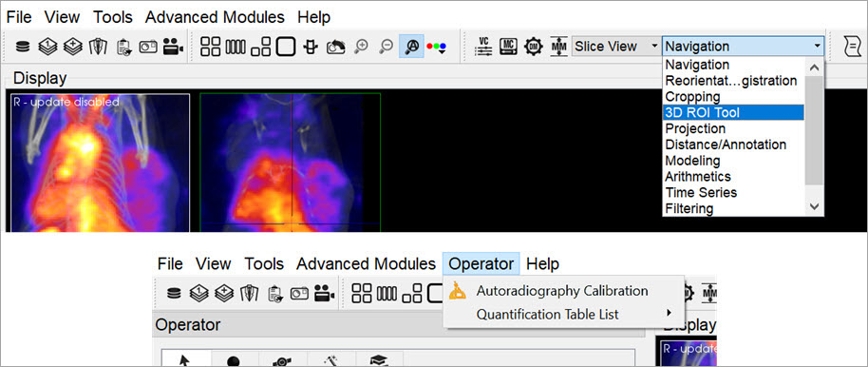Open the VC visual controller icon
This screenshot has height=367, width=868.
(x=483, y=47)
